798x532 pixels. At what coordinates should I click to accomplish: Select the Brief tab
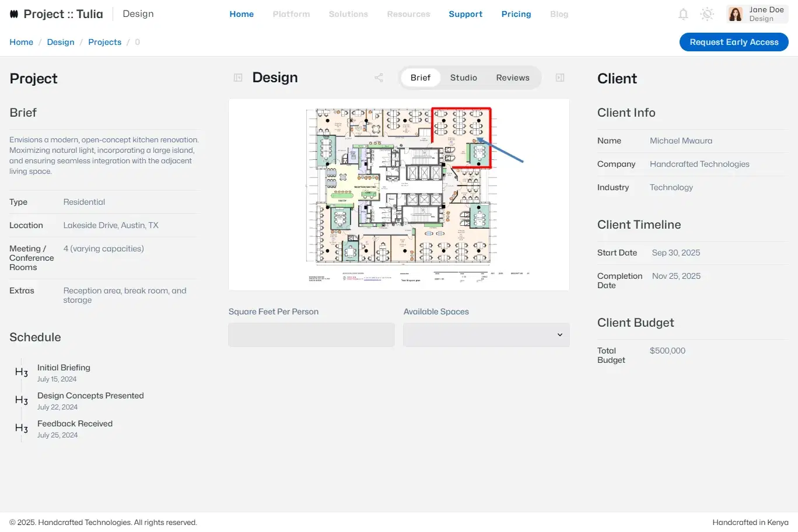420,77
